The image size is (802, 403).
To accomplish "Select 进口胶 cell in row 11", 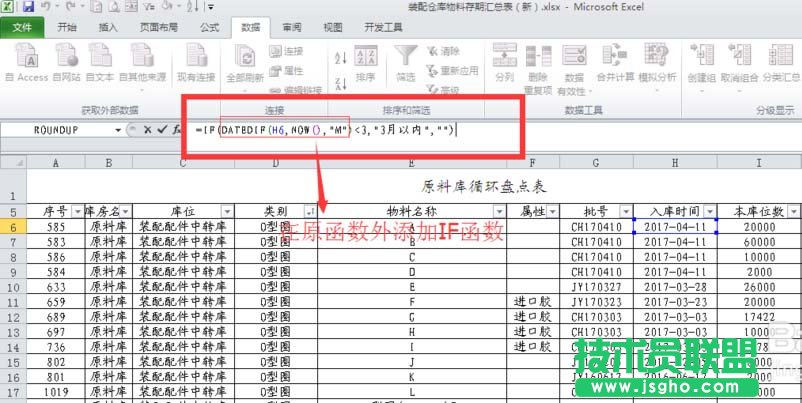I will point(533,302).
